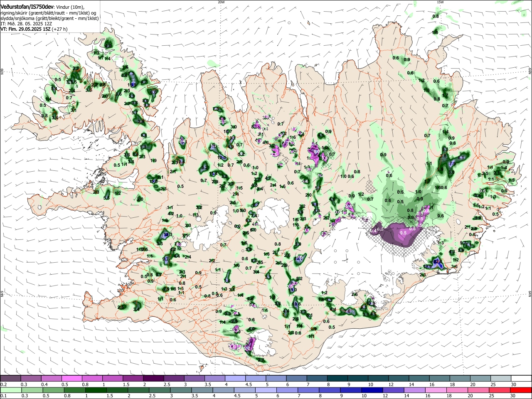Viewport: 532px width, 399px height.
Task: Click the '10.7' precipitation value on the map
Action: (228, 132)
